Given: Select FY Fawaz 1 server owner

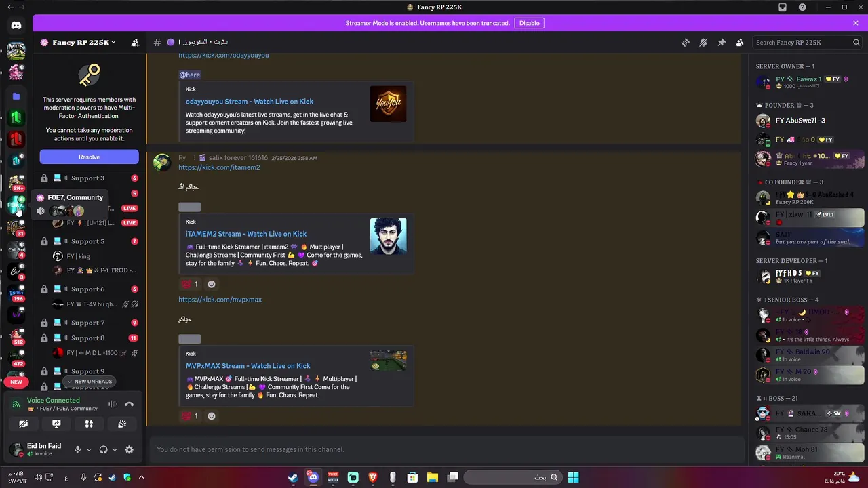Looking at the screenshot, I should coord(810,82).
